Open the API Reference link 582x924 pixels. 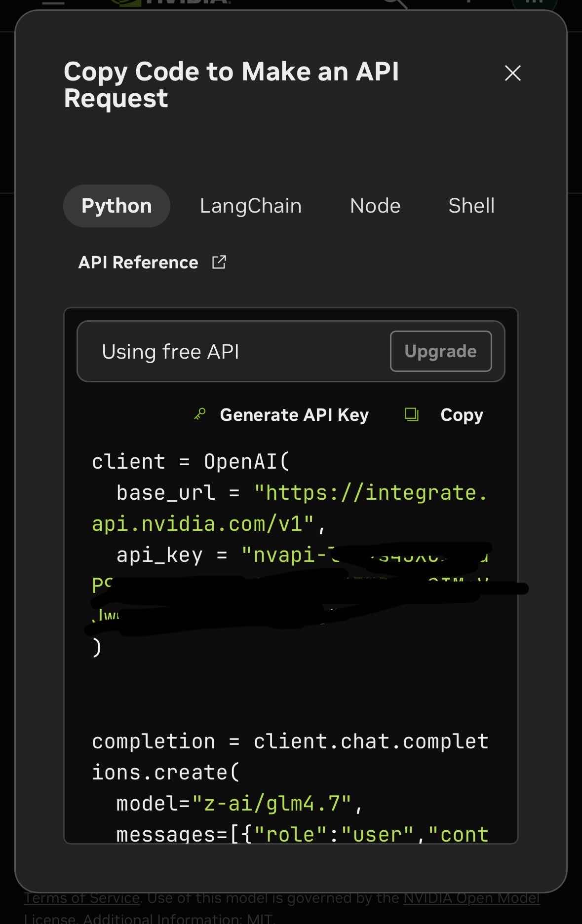[138, 262]
